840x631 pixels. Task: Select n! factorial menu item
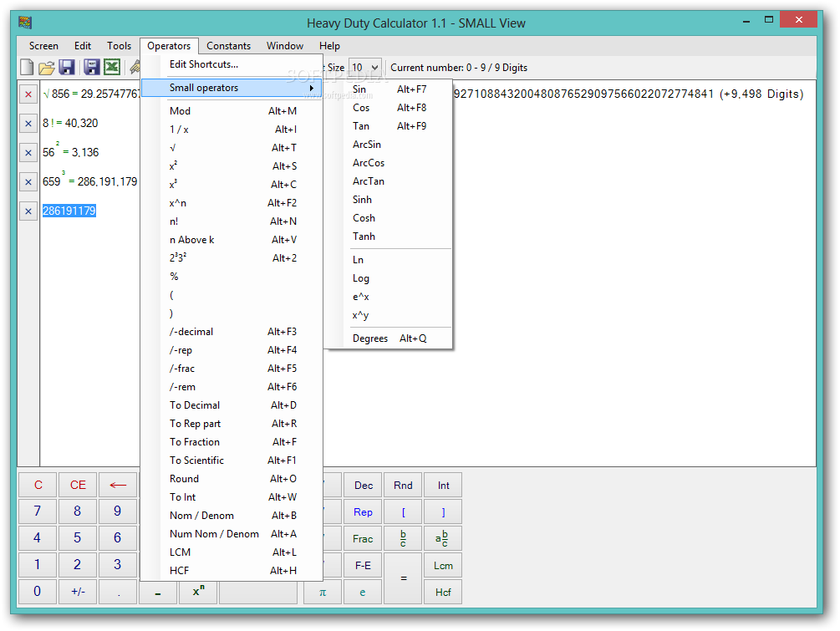pyautogui.click(x=232, y=221)
